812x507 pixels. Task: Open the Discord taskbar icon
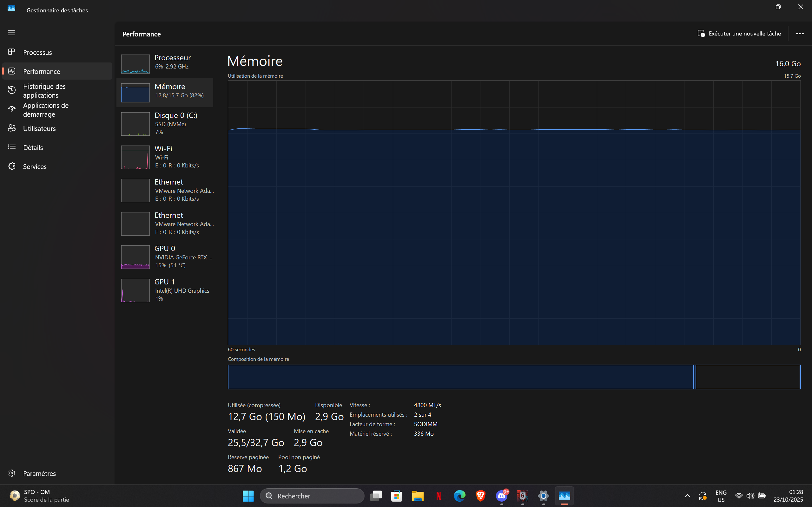(x=502, y=496)
